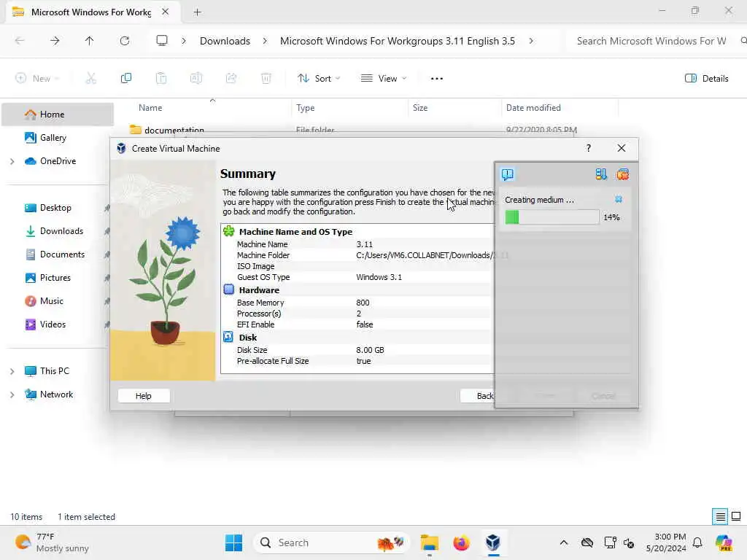This screenshot has height=560, width=747.
Task: Click the delete finished notifications icon
Action: (622, 174)
